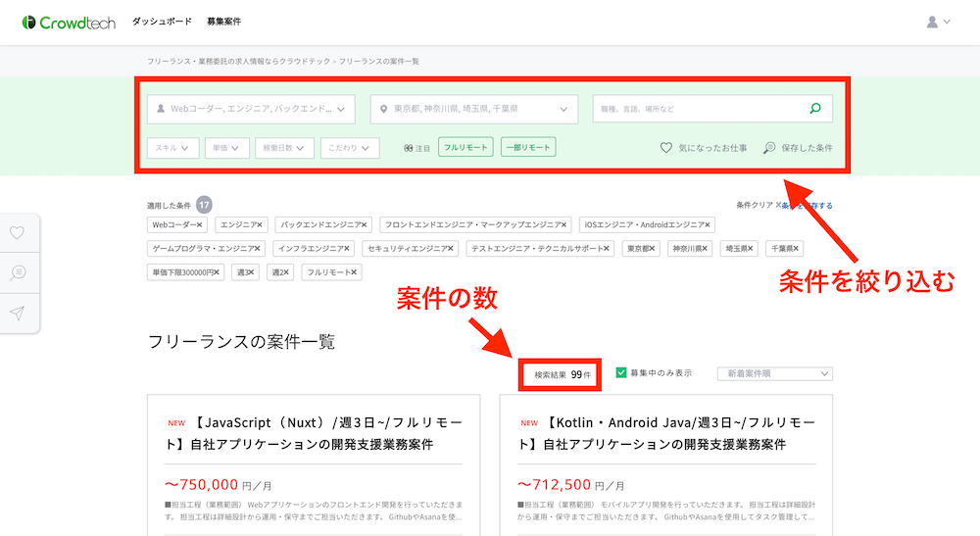Go to ダッシュボード in the top menu
980x536 pixels.
pos(162,22)
